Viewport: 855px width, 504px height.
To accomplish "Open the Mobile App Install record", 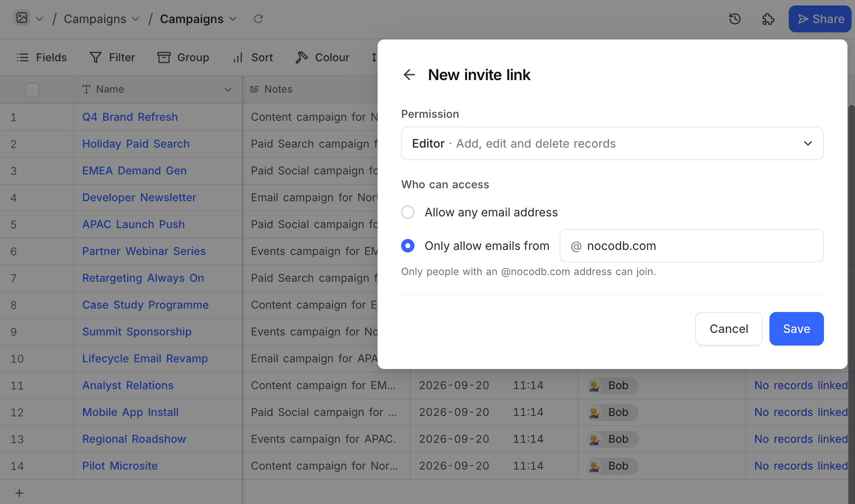I will (130, 412).
